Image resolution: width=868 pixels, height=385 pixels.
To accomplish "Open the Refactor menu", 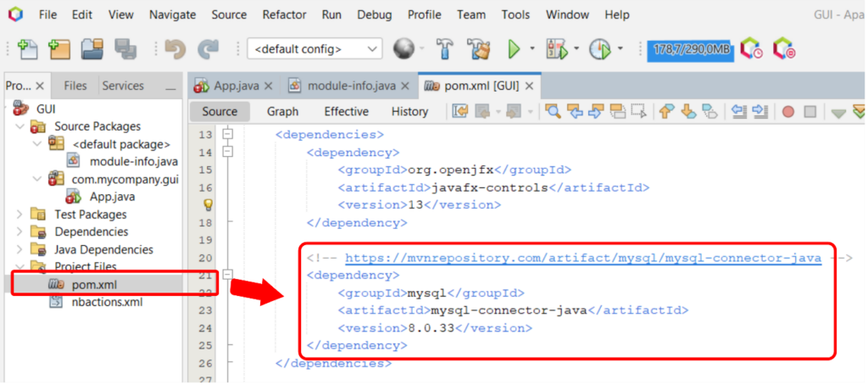I will 285,14.
